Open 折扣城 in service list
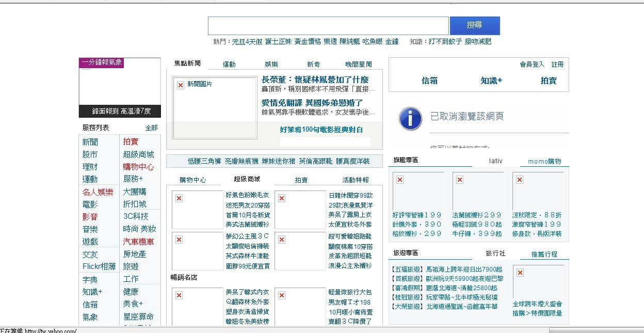The image size is (644, 333). (135, 204)
